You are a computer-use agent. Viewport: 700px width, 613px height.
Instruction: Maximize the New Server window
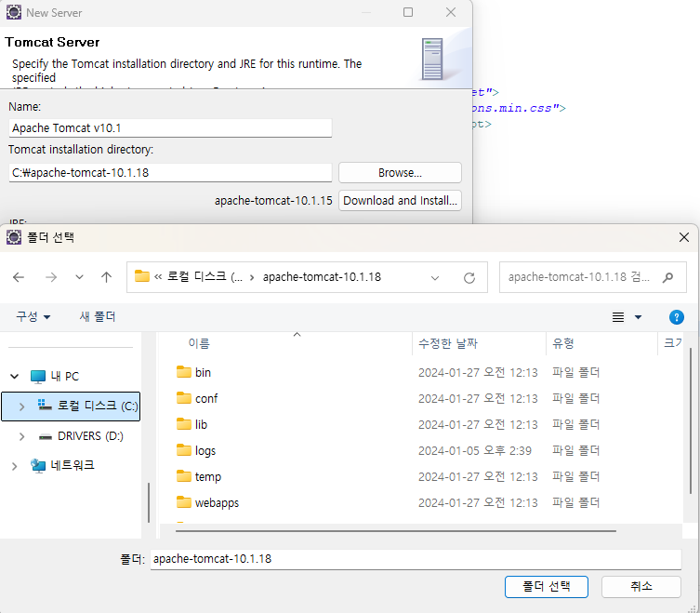click(408, 12)
